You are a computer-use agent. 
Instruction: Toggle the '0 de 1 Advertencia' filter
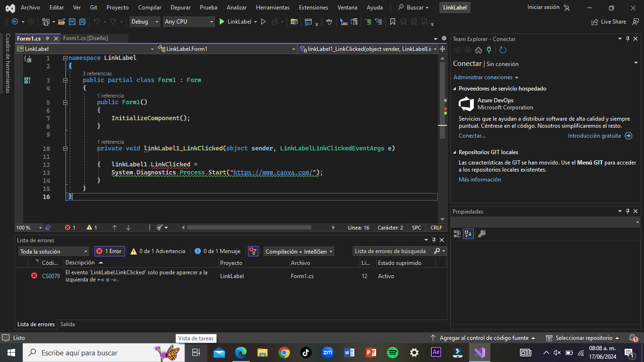(x=158, y=251)
